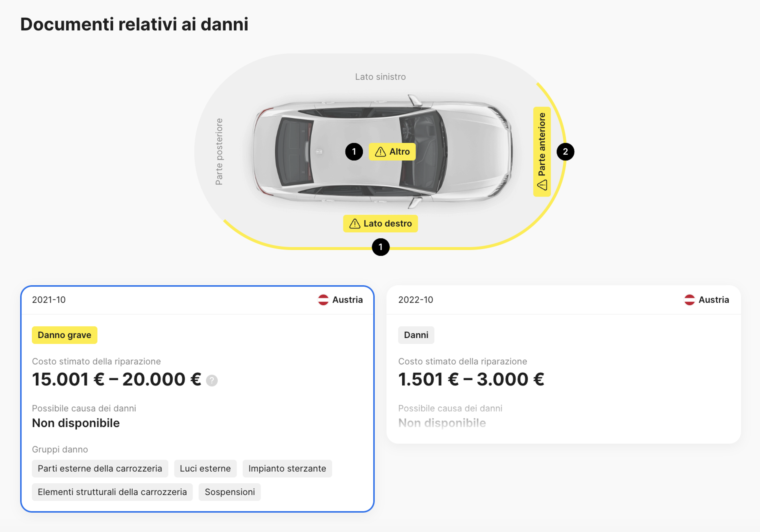Click damage marker 1 near the car roof
Screen dimensions: 760x532
[x=354, y=152]
